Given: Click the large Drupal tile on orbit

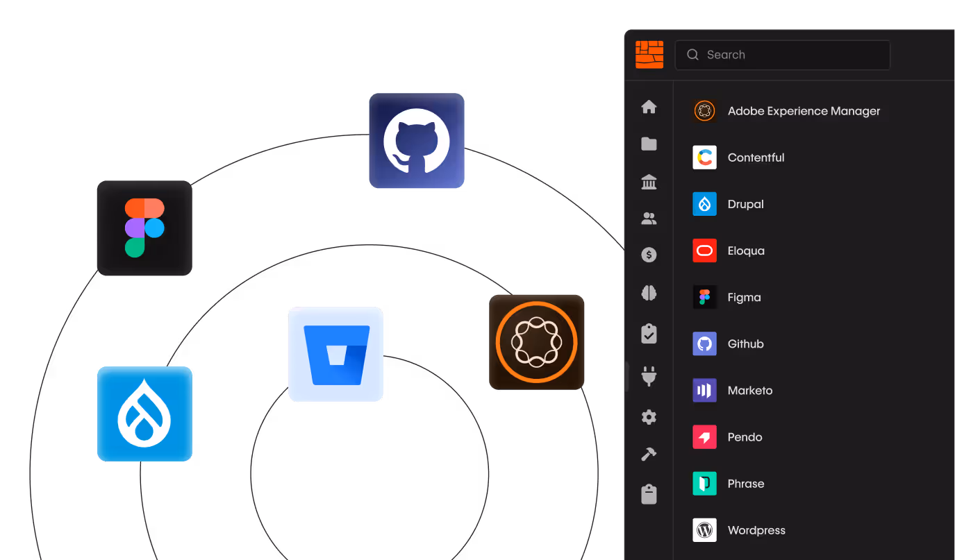Looking at the screenshot, I should [x=144, y=414].
